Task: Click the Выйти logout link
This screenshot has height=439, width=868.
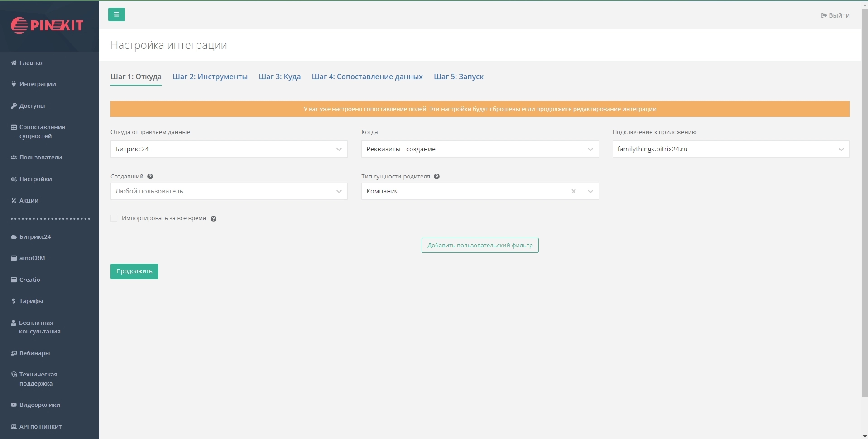Action: [835, 15]
